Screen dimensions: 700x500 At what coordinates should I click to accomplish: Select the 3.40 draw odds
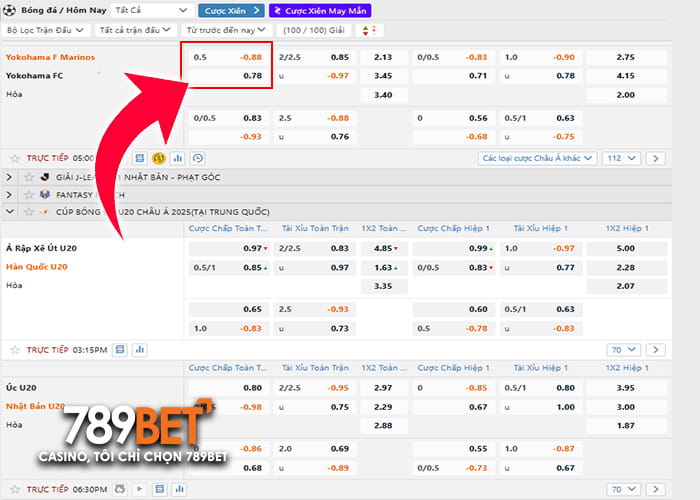(383, 95)
